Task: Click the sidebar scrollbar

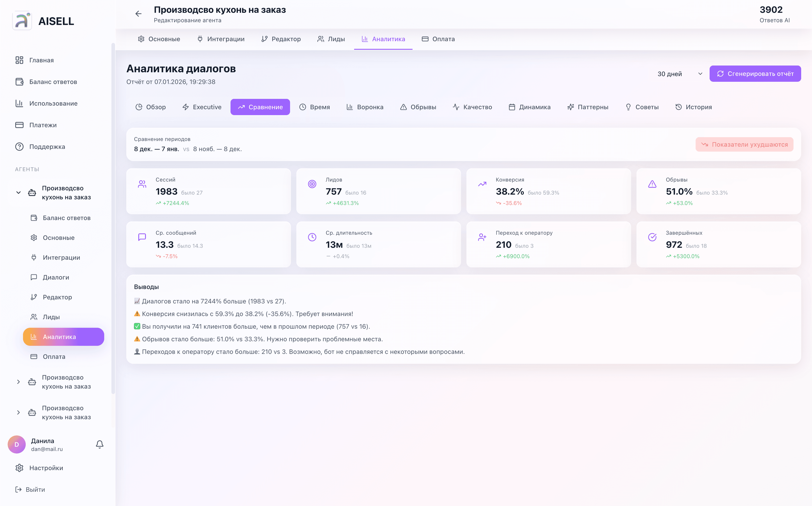Action: point(113,218)
